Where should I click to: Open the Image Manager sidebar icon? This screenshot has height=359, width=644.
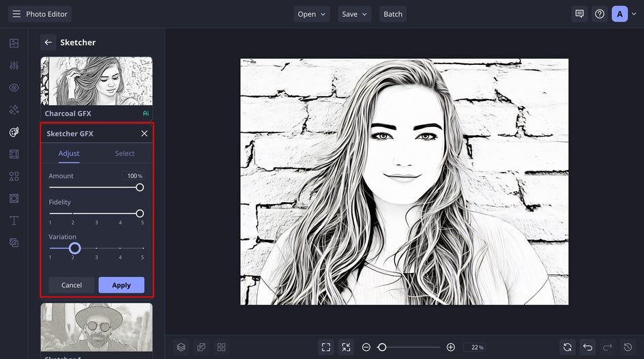14,43
